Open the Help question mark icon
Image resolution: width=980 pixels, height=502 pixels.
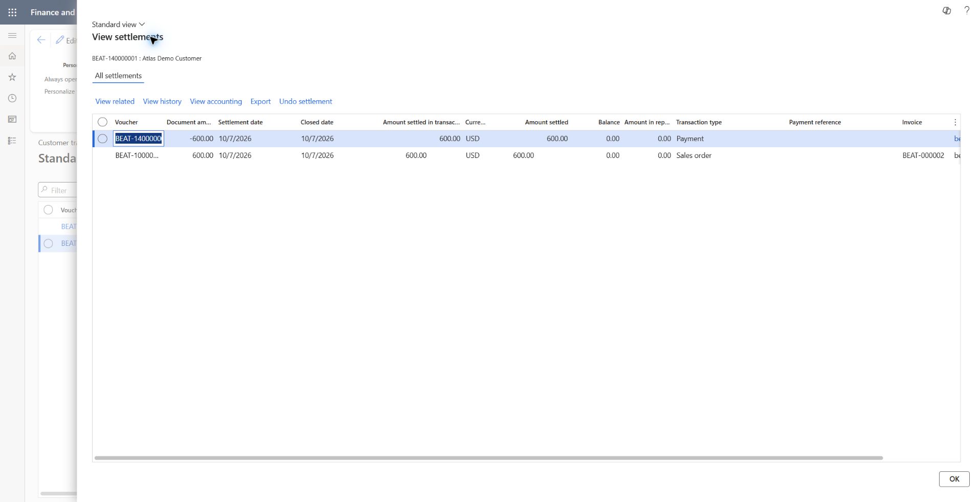pyautogui.click(x=967, y=11)
